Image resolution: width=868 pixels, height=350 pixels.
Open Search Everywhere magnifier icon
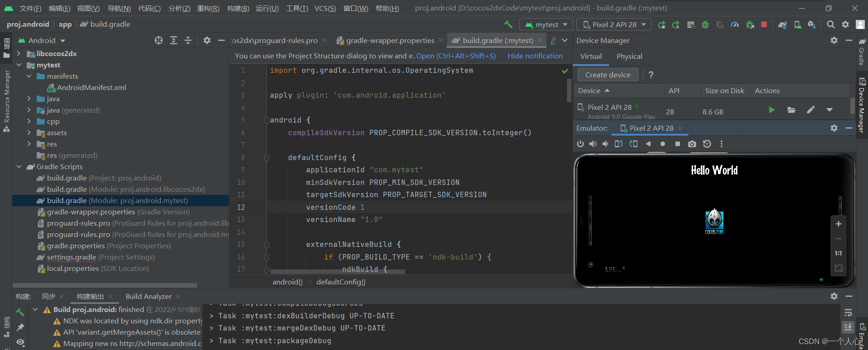831,24
